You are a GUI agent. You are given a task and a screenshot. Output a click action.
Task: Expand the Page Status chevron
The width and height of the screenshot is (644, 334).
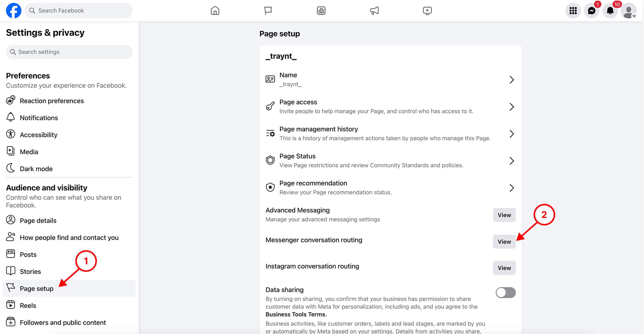pyautogui.click(x=512, y=161)
